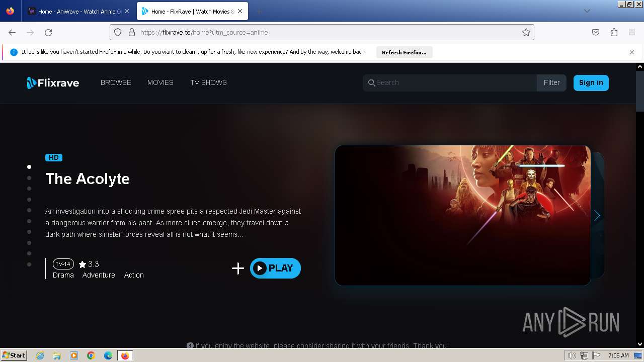Viewport: 644px width, 362px height.
Task: Open The Acolyte title link
Action: pos(88,179)
